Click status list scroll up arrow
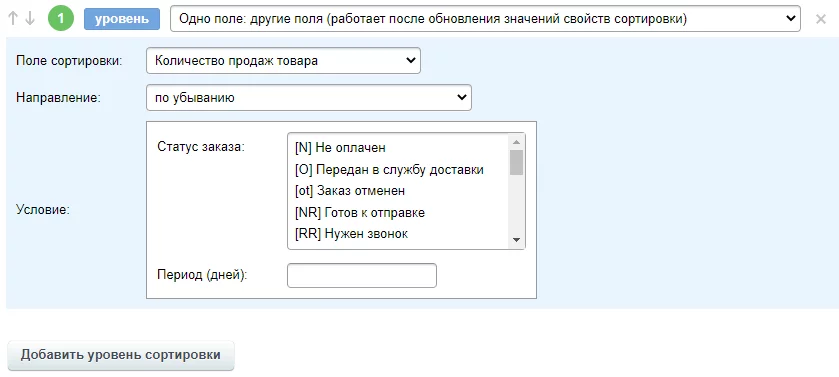This screenshot has width=839, height=377. click(516, 142)
